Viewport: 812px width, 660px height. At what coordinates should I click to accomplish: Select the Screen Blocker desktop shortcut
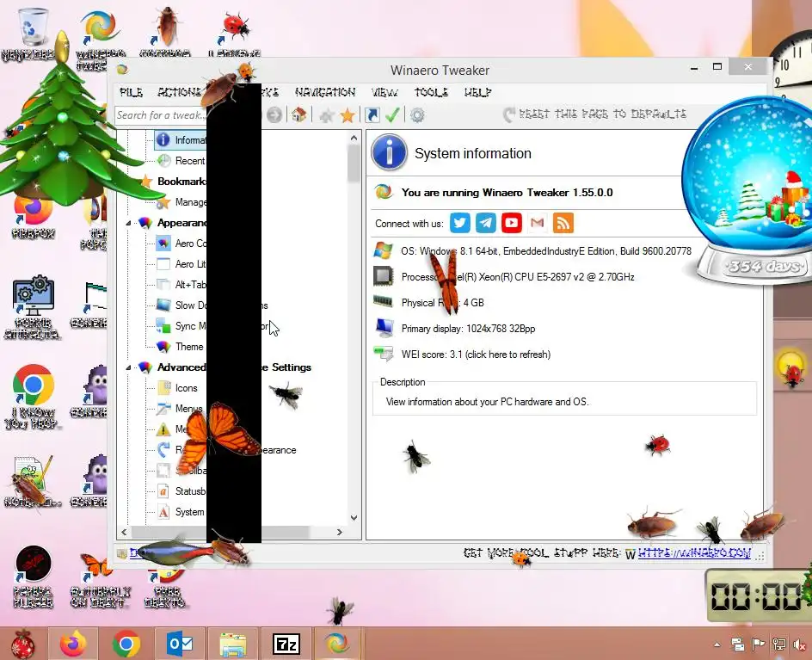pyautogui.click(x=34, y=576)
